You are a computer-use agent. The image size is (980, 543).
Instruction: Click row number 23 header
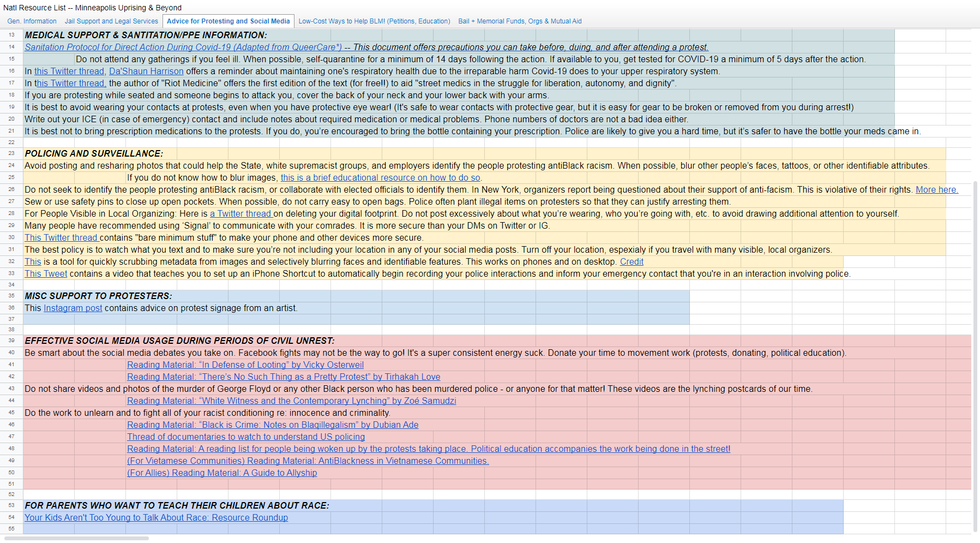point(11,153)
